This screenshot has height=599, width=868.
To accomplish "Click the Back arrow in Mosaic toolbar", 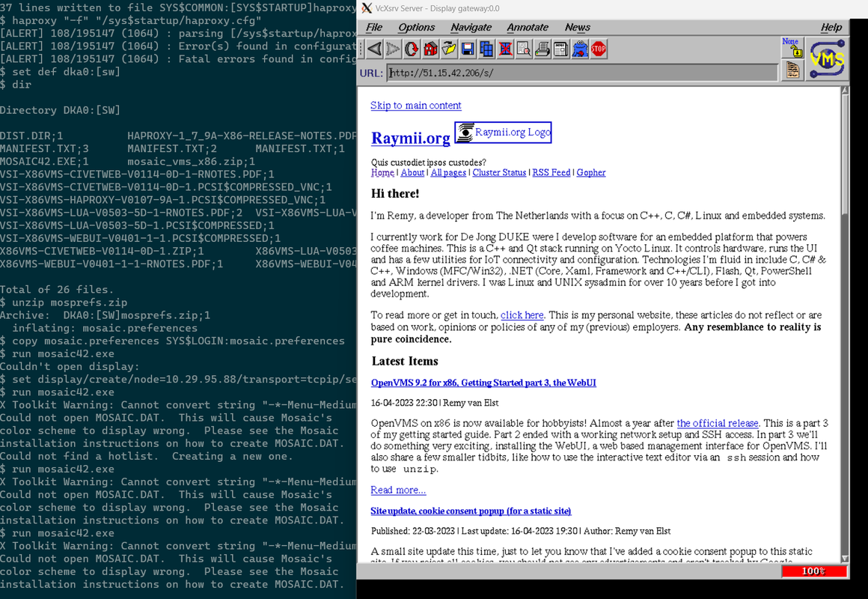I will tap(375, 49).
